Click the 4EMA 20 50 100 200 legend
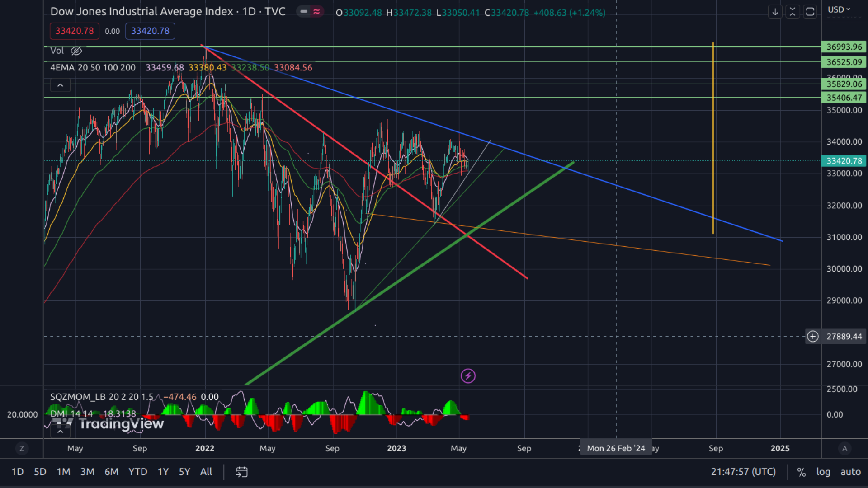Image resolution: width=868 pixels, height=488 pixels. (x=93, y=68)
